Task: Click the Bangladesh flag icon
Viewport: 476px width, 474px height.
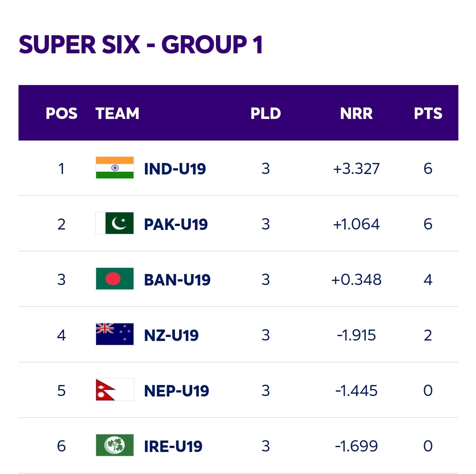Action: click(115, 278)
